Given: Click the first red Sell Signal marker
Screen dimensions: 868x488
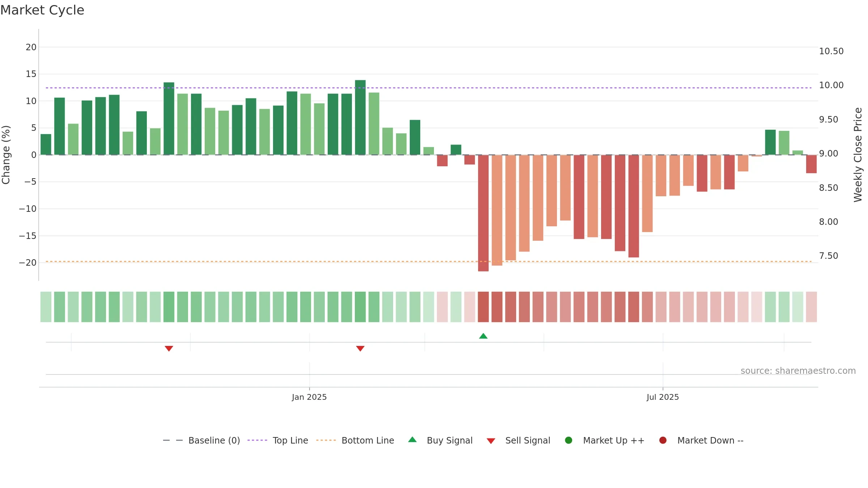Looking at the screenshot, I should pyautogui.click(x=169, y=348).
